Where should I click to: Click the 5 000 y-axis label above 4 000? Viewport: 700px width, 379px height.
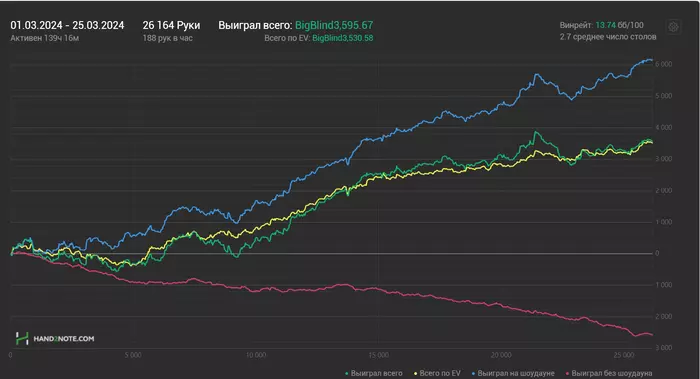click(x=663, y=96)
